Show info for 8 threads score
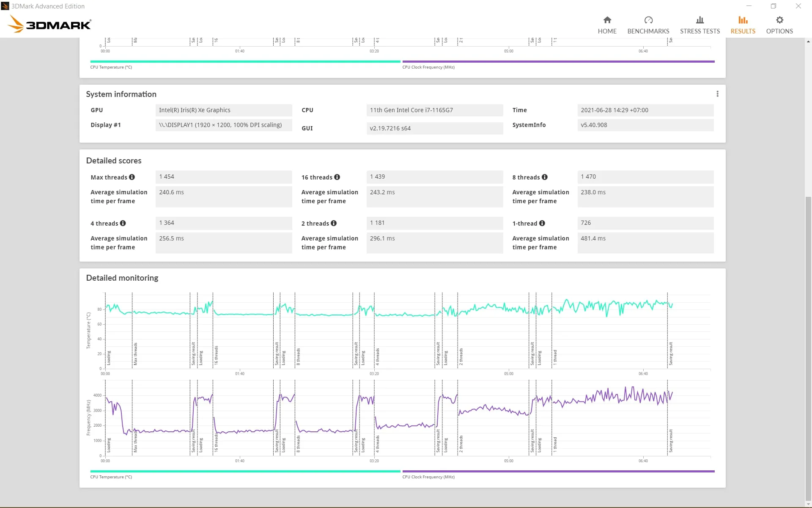Image resolution: width=812 pixels, height=508 pixels. (545, 177)
